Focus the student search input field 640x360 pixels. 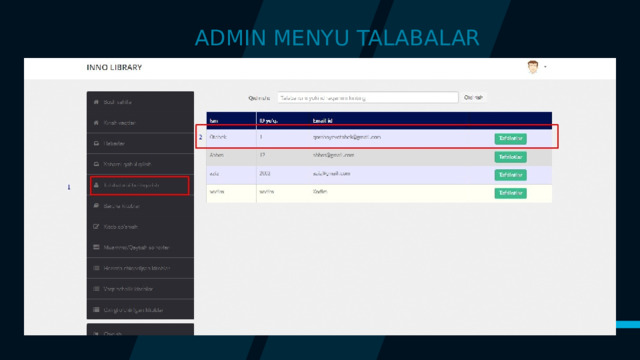coord(368,98)
